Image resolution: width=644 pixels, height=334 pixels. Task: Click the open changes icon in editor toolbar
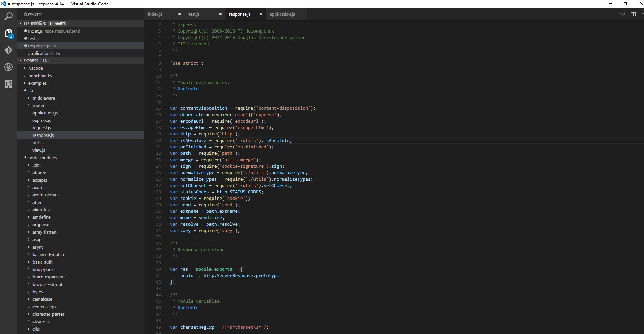(x=622, y=14)
